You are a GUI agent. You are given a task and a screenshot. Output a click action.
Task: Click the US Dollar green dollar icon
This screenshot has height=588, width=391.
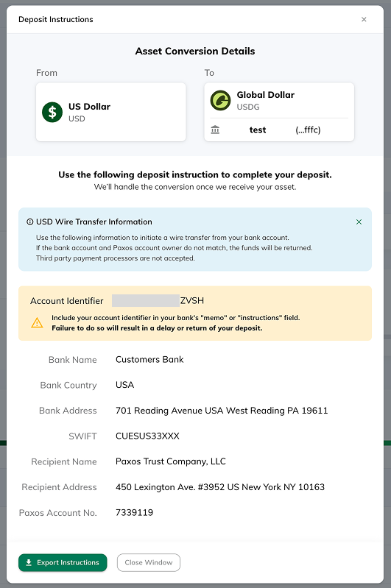click(x=52, y=112)
